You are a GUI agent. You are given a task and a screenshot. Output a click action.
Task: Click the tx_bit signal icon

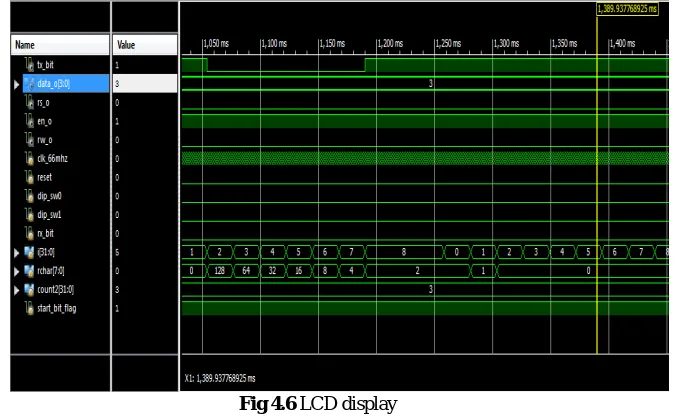(29, 65)
